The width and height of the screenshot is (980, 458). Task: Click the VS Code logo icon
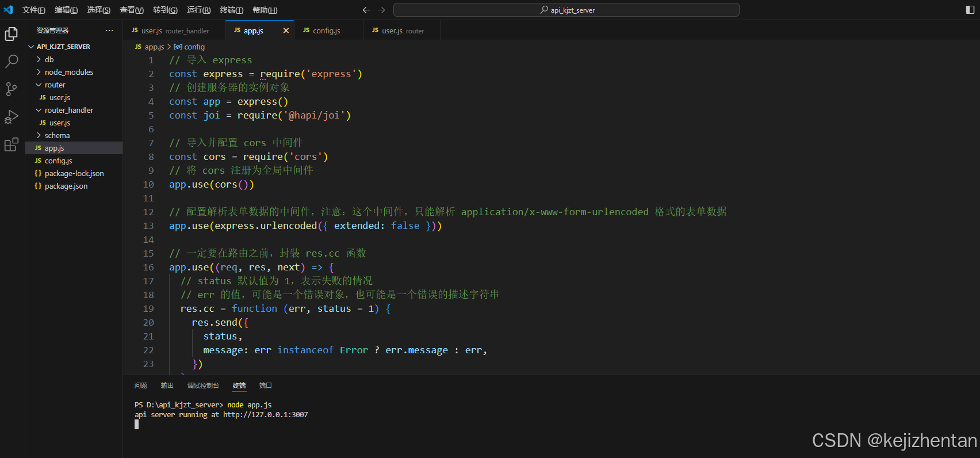(8, 10)
